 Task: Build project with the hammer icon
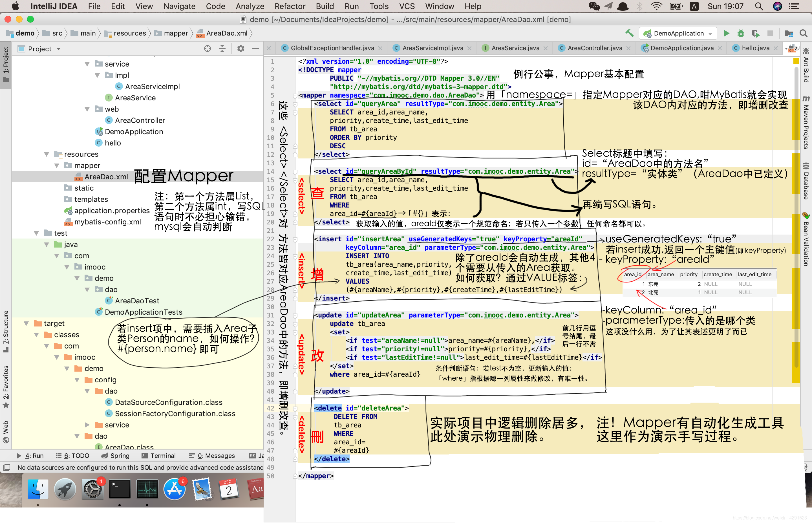(x=629, y=33)
